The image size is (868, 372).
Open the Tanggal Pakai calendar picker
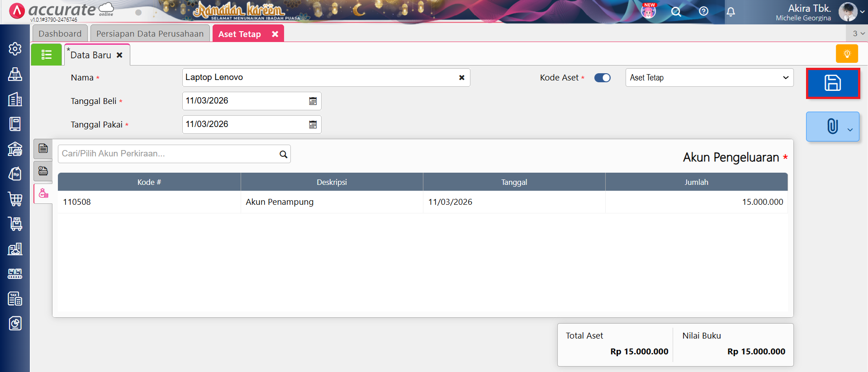[x=313, y=125]
